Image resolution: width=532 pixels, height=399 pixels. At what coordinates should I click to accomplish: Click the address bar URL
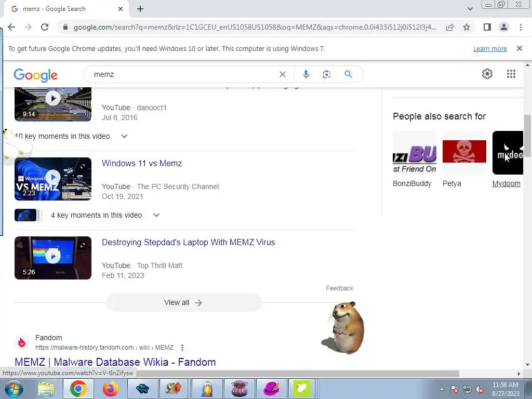click(x=255, y=27)
